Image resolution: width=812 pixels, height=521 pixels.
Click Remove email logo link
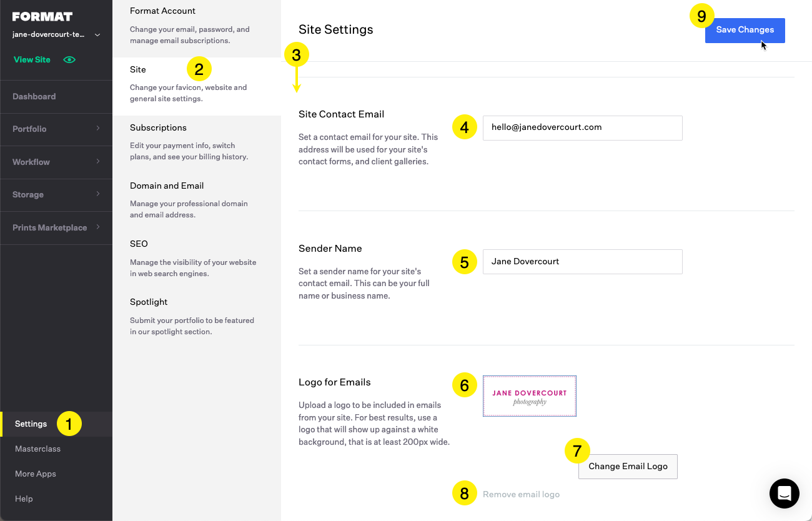pos(521,494)
